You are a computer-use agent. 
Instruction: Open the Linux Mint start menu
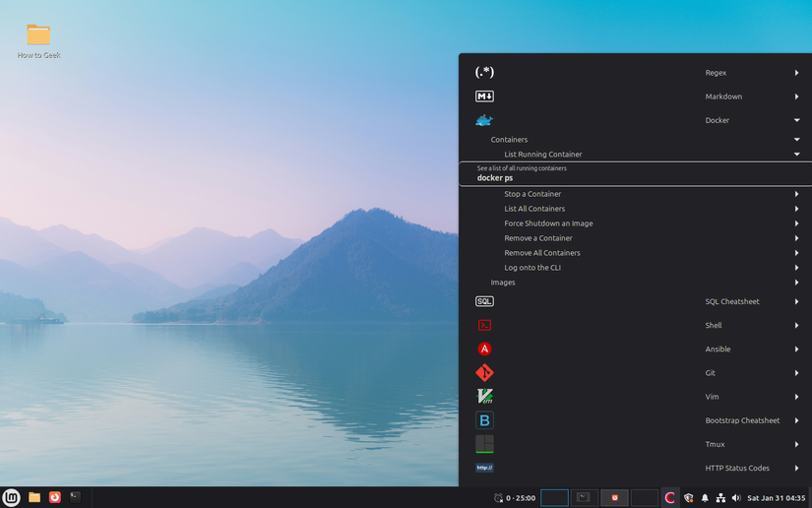tap(12, 497)
